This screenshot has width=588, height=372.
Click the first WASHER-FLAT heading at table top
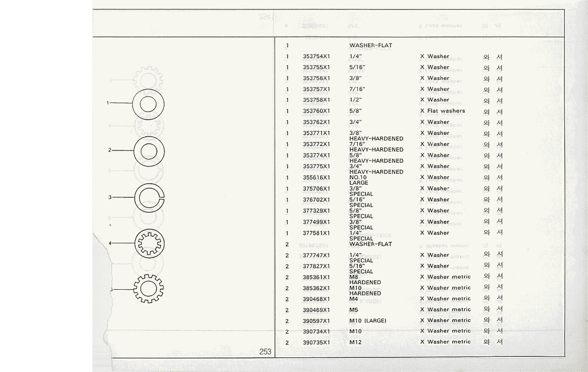pos(370,45)
